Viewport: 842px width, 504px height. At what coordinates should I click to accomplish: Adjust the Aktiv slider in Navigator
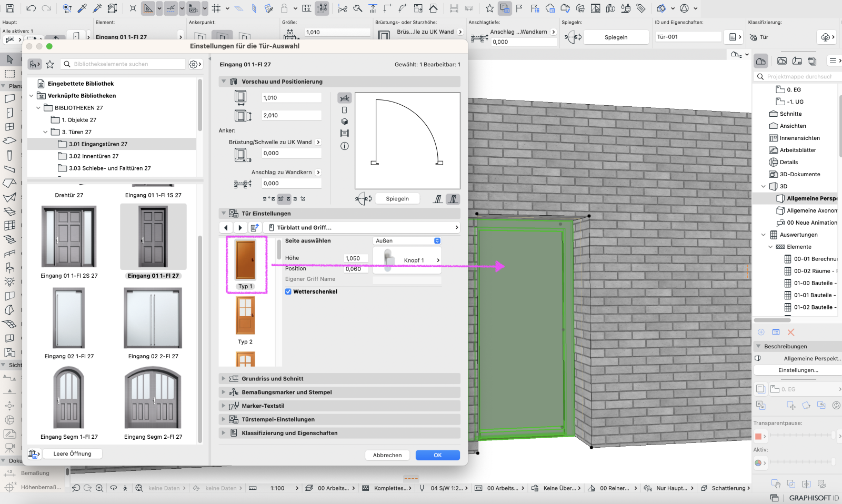(803, 462)
